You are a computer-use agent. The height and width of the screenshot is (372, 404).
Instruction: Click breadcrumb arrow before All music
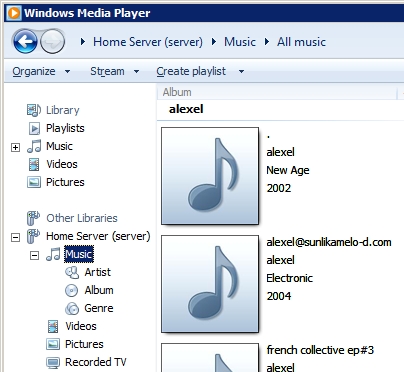click(267, 42)
